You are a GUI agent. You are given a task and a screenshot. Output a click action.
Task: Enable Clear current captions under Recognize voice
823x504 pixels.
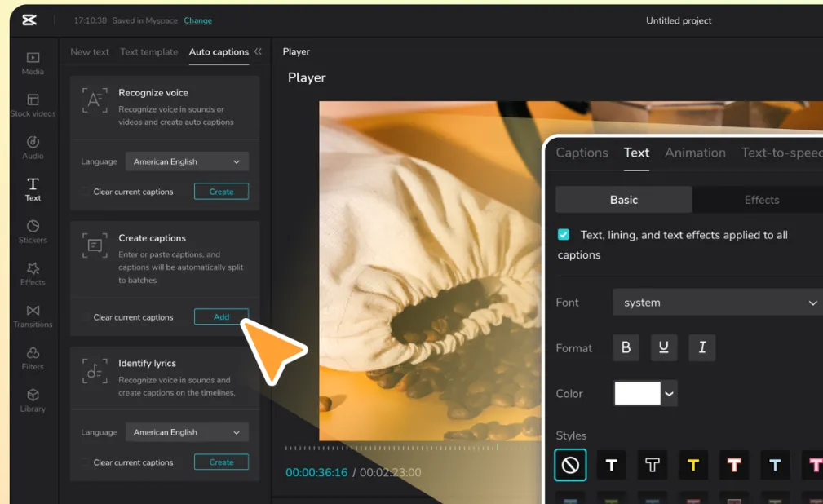pyautogui.click(x=86, y=192)
